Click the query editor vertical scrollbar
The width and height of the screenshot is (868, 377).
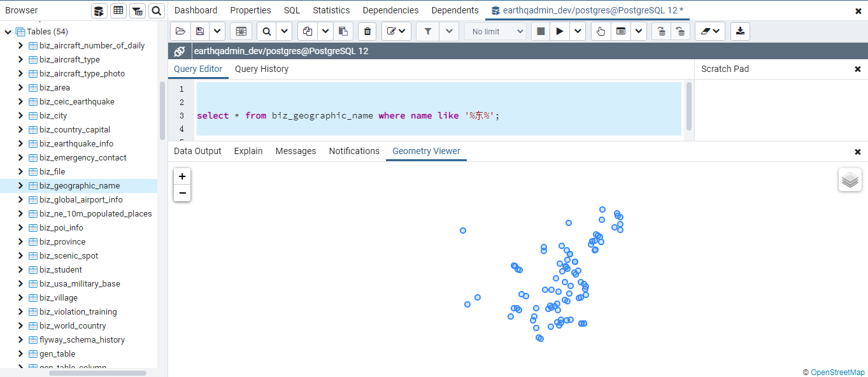(x=688, y=105)
